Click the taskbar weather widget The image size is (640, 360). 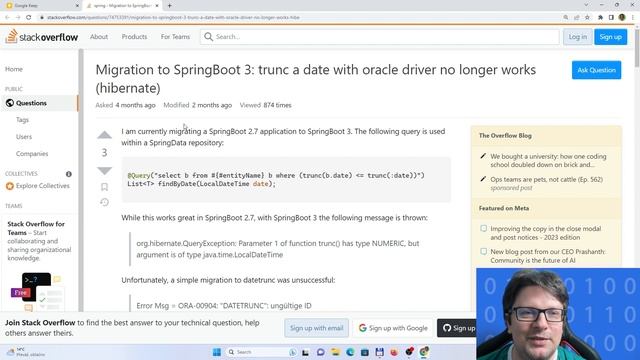[25, 352]
